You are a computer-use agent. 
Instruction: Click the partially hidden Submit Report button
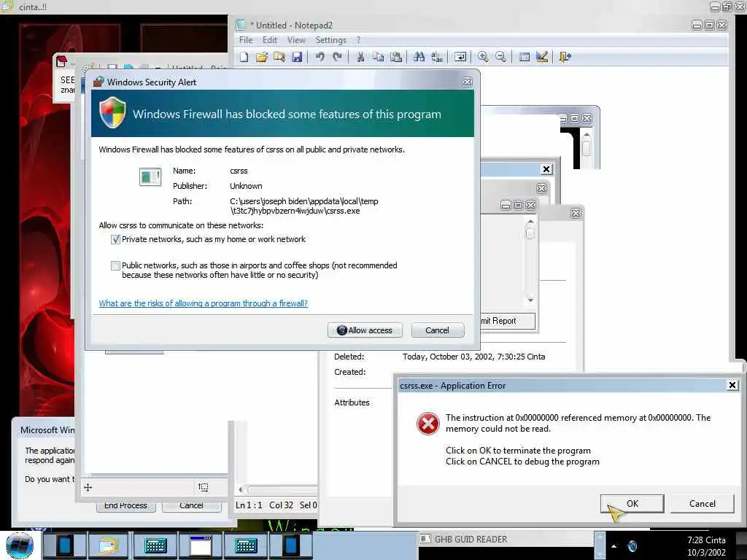click(508, 321)
